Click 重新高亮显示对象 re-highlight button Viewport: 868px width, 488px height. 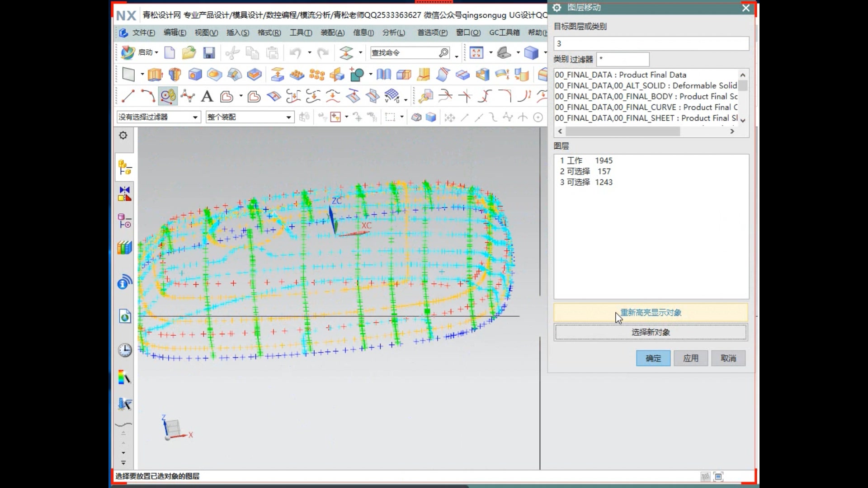[651, 312]
